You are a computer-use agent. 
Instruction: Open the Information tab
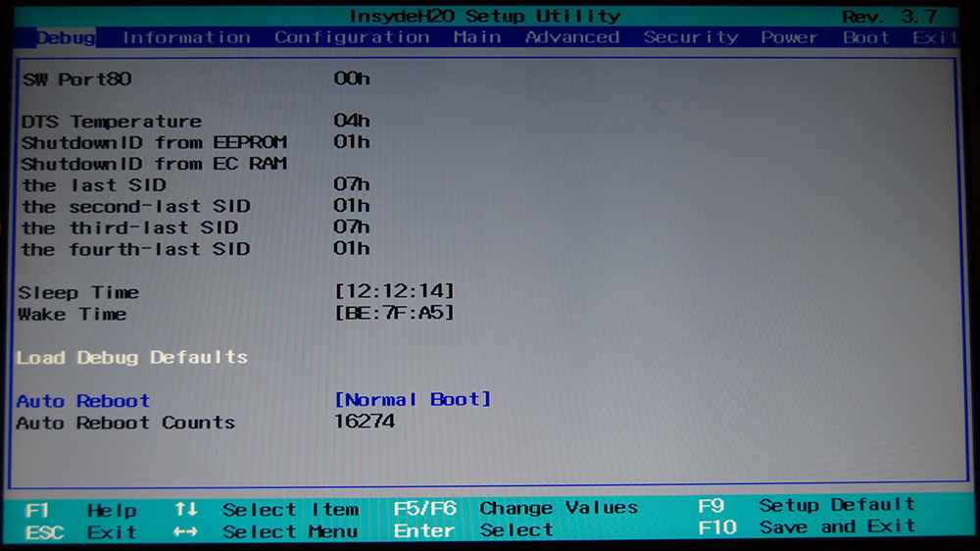[186, 37]
